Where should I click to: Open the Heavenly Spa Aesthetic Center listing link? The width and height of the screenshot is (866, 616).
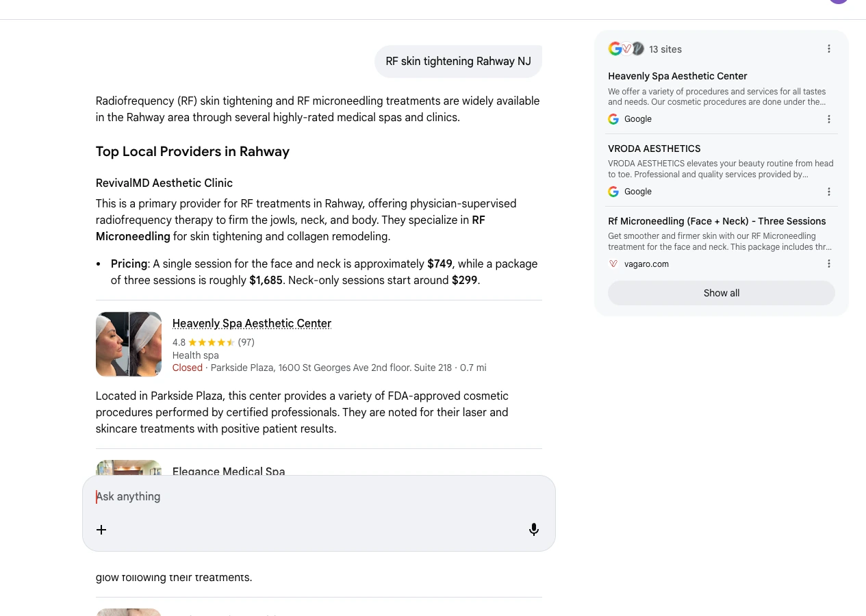coord(252,323)
